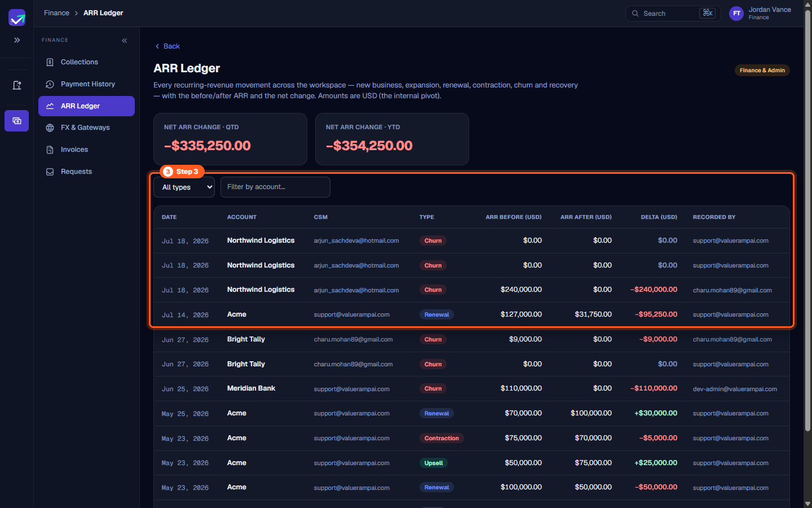Focus the top Search field
The width and height of the screenshot is (812, 508).
673,14
